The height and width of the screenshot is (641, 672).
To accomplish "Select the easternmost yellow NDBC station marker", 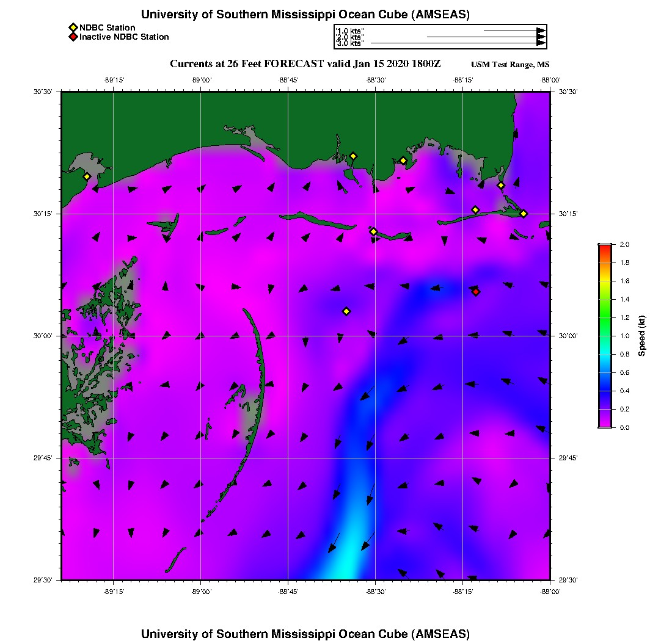I will click(524, 214).
